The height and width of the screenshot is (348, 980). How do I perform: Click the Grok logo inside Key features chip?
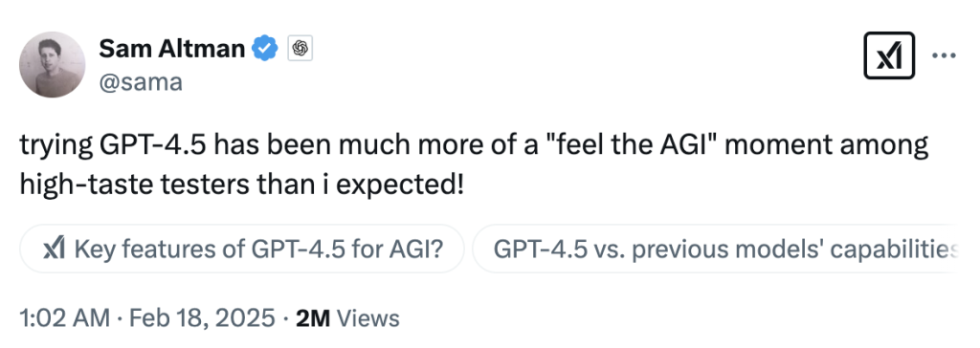click(55, 249)
